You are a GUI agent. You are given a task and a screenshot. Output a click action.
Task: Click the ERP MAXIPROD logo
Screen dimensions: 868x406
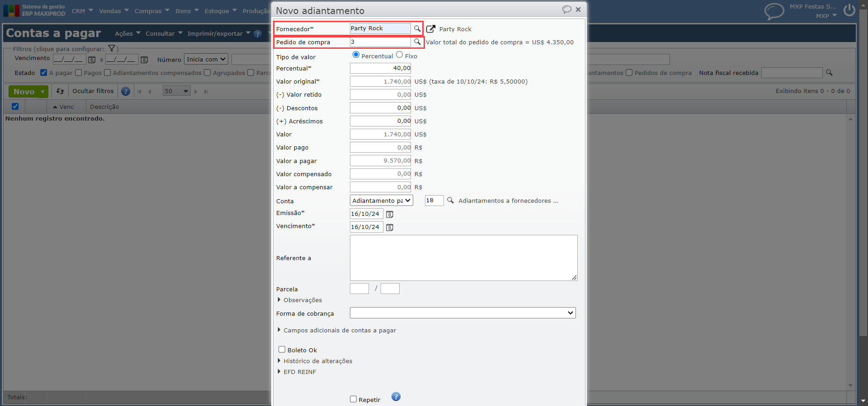34,10
